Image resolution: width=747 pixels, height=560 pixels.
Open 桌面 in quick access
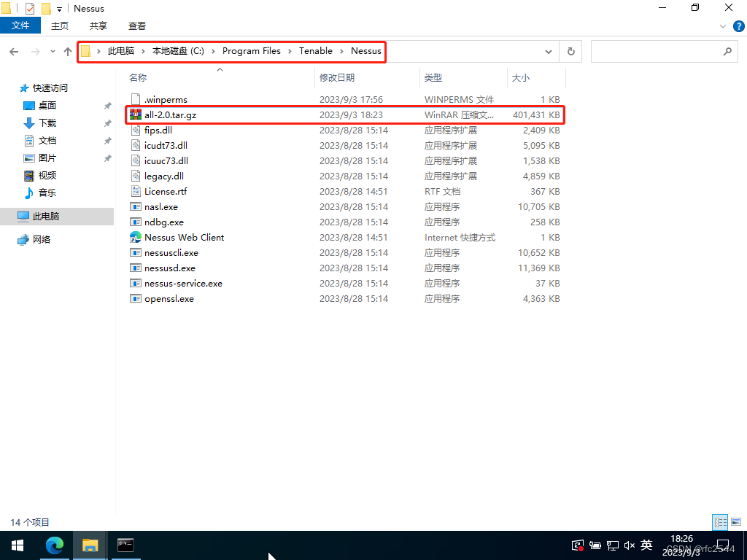click(40, 105)
